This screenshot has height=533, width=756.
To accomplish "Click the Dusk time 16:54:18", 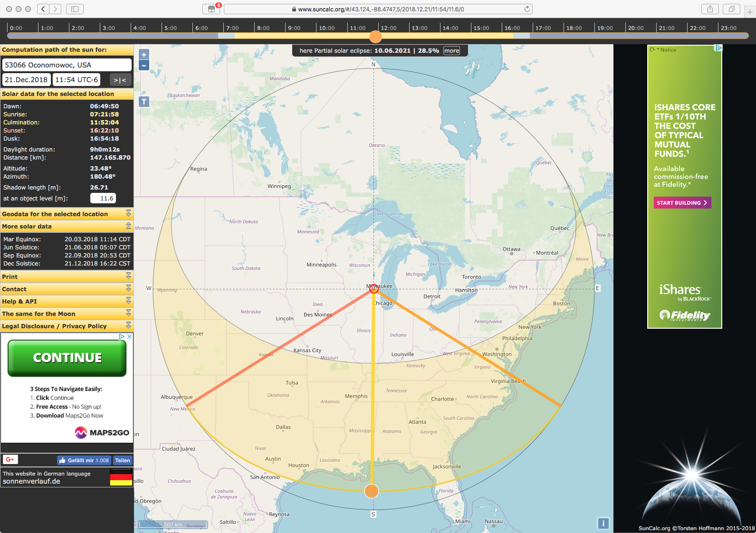I will coord(105,139).
